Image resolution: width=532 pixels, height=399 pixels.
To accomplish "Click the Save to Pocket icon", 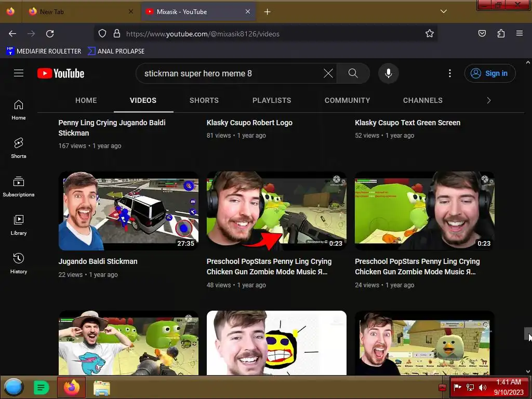I will click(x=482, y=34).
